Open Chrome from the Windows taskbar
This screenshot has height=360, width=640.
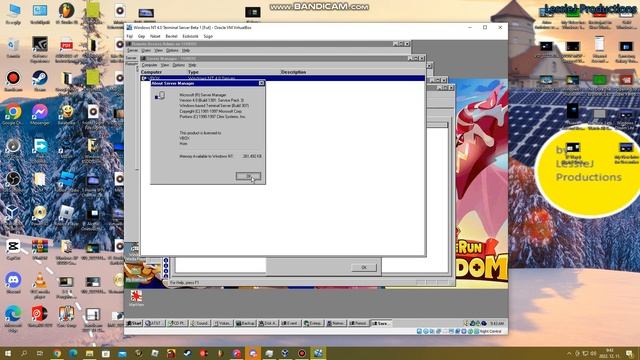click(x=57, y=353)
